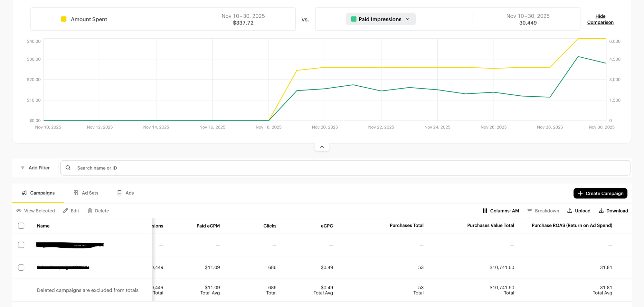The image size is (644, 307).
Task: Click the Upload arrow icon
Action: pyautogui.click(x=570, y=211)
